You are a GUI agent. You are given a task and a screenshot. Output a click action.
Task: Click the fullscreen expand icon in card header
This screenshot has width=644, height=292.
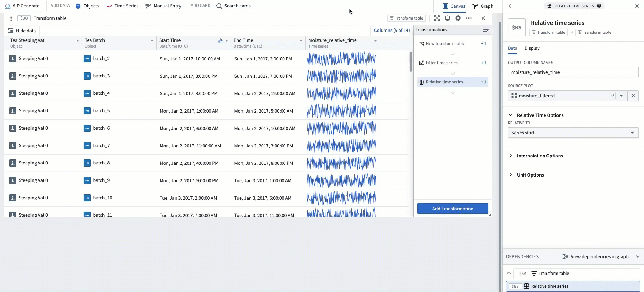pyautogui.click(x=437, y=18)
